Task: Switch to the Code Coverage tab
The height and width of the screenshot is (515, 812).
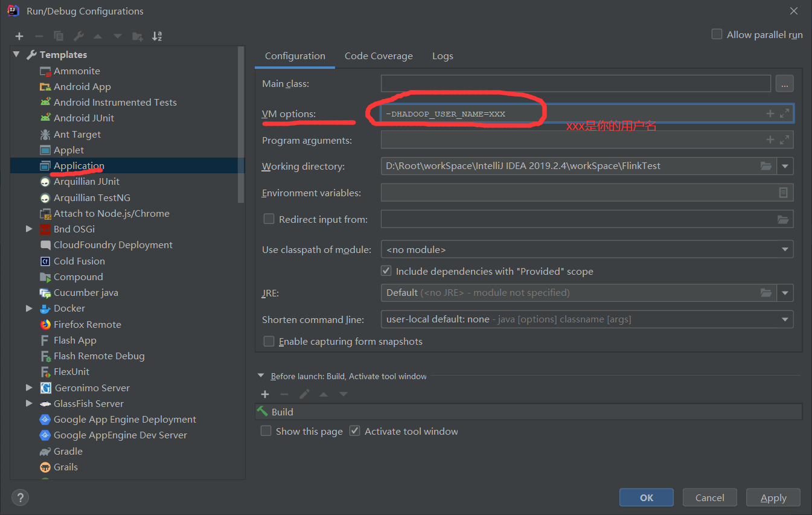Action: tap(379, 56)
